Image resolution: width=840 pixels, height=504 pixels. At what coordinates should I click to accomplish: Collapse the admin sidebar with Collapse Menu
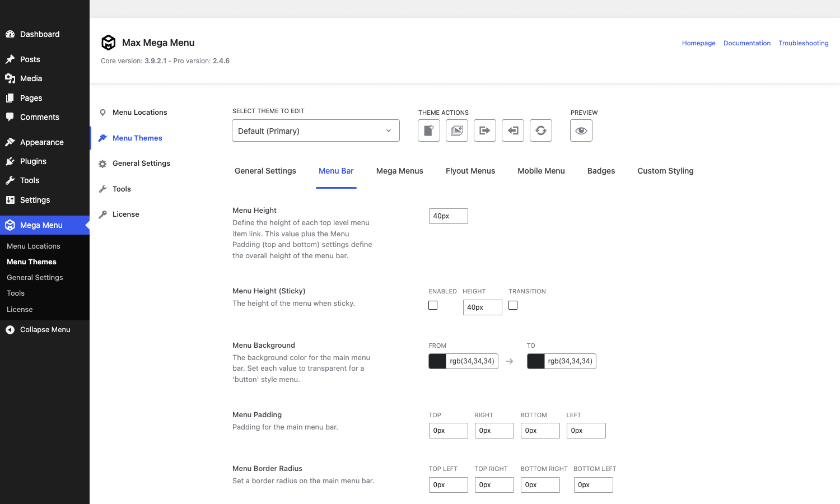45,330
